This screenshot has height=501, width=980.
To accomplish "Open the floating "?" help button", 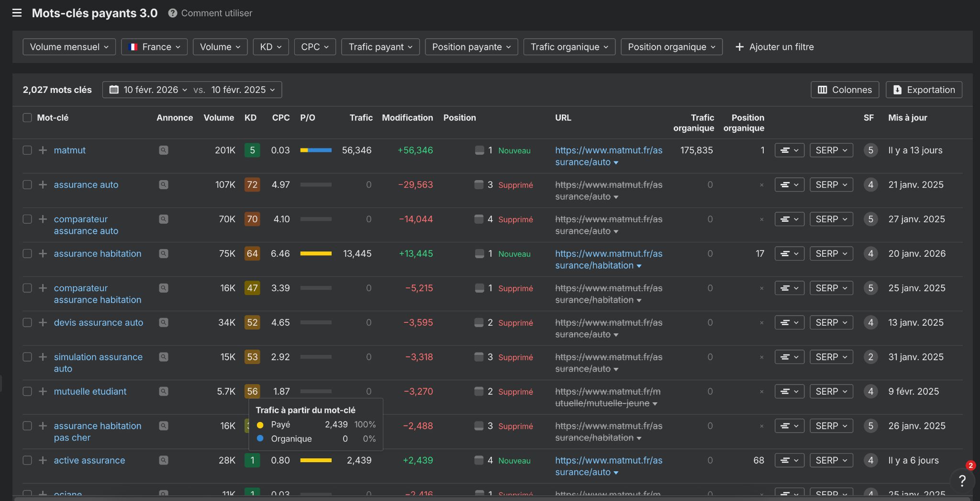I will click(962, 480).
